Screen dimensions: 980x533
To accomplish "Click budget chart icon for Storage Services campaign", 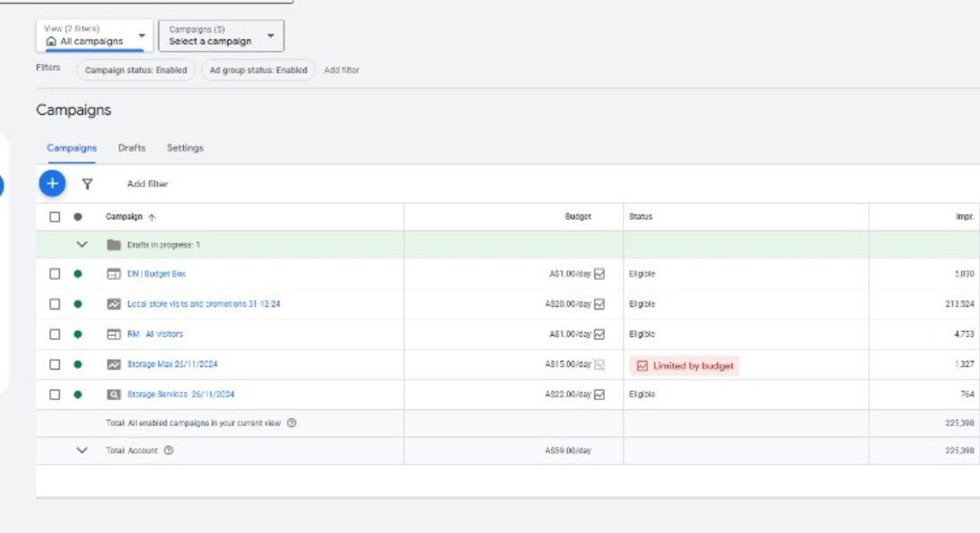I will [x=599, y=395].
